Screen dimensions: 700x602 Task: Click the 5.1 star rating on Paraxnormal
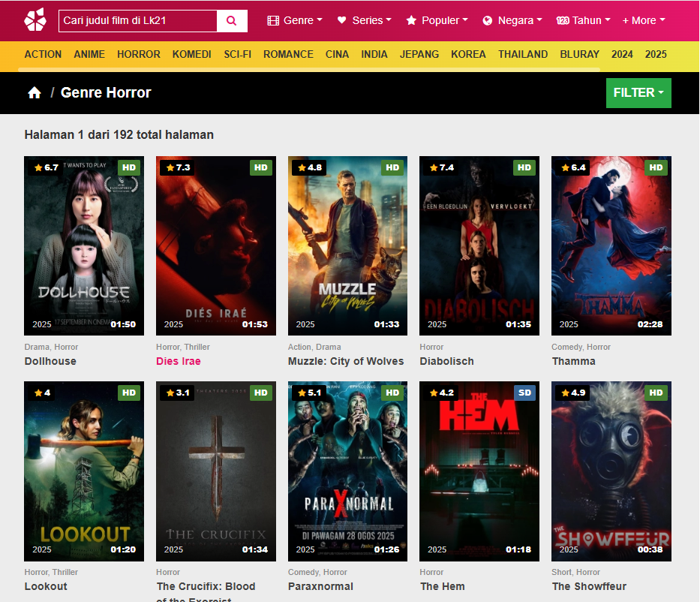click(x=310, y=393)
